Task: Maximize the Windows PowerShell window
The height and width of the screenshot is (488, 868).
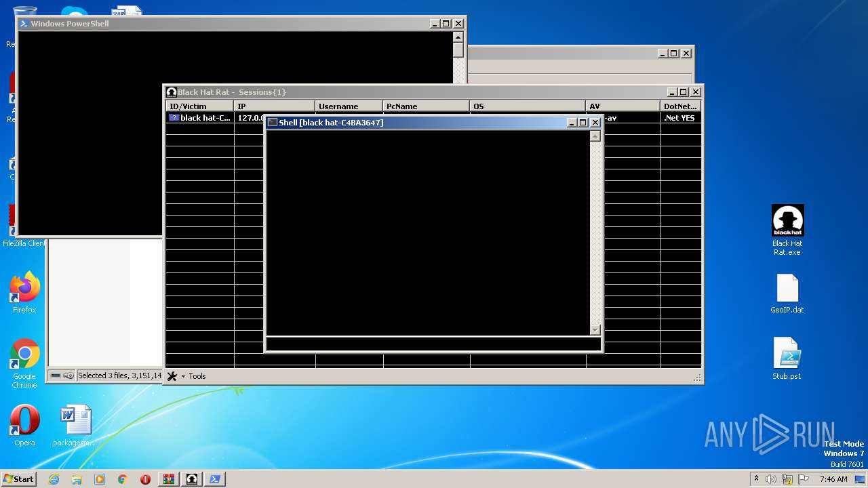Action: 446,24
